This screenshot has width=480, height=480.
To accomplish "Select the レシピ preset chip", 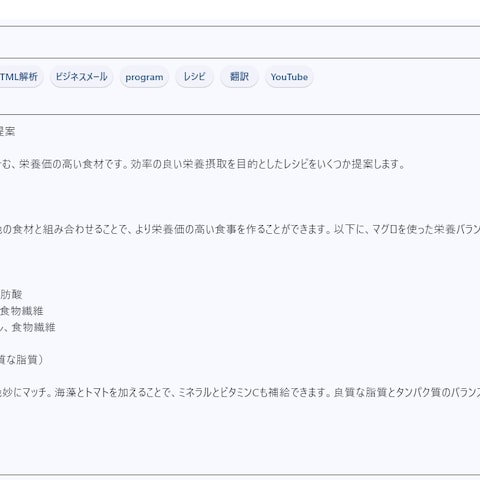I will (x=194, y=77).
